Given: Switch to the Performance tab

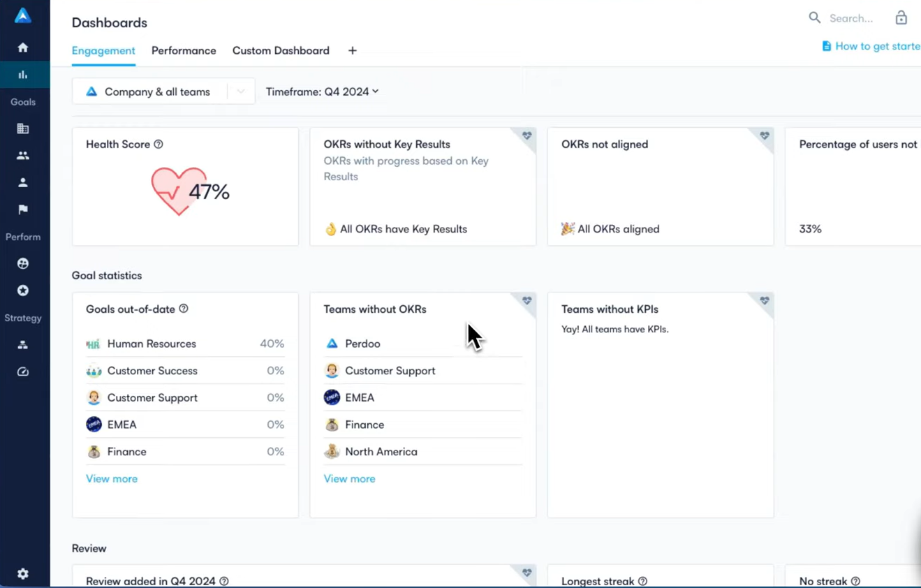Looking at the screenshot, I should pos(184,51).
